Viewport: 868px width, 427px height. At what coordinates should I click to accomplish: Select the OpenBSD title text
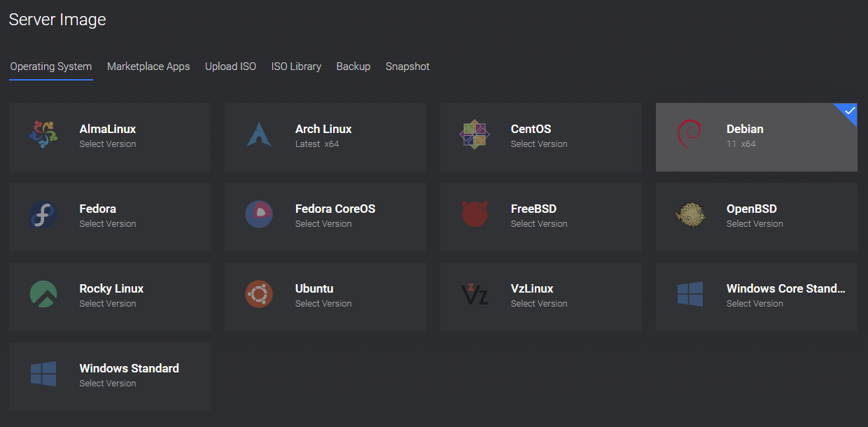[x=752, y=209]
